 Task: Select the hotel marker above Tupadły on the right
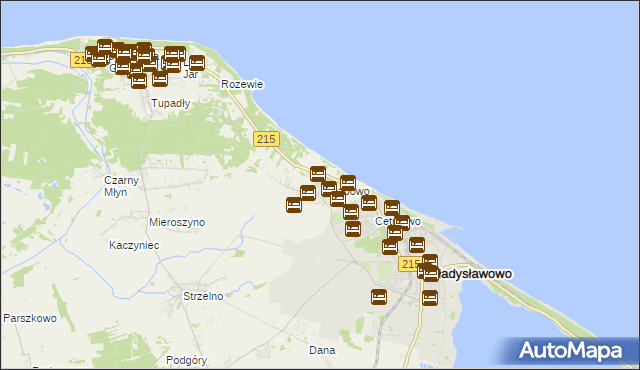tap(160, 79)
